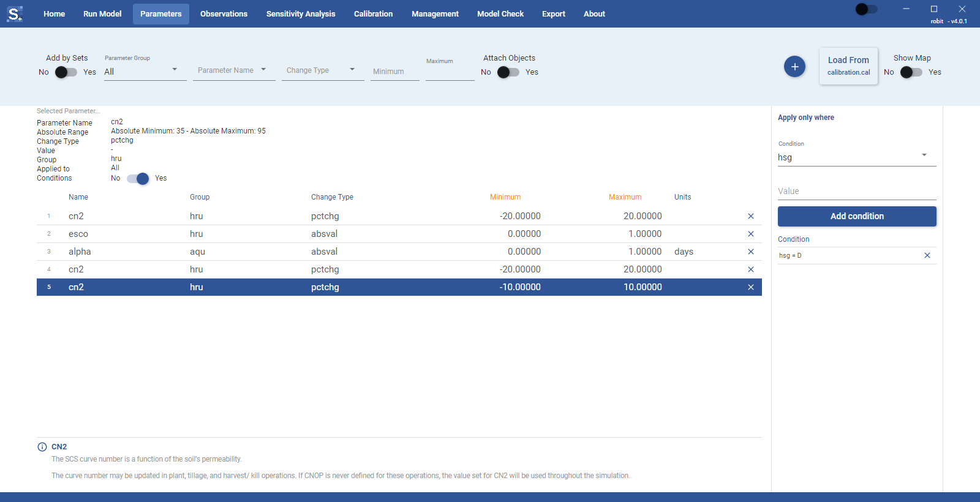980x502 pixels.
Task: Select the esco parameter row
Action: (399, 234)
